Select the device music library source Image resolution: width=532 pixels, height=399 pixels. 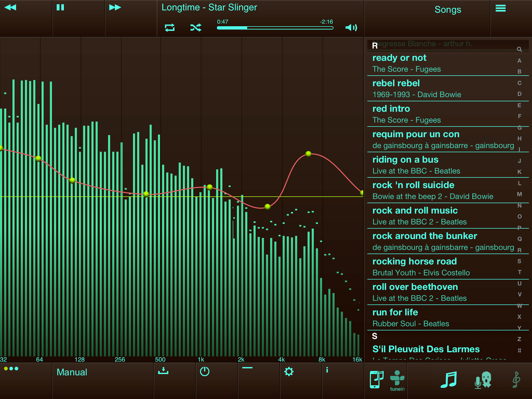pyautogui.click(x=377, y=380)
